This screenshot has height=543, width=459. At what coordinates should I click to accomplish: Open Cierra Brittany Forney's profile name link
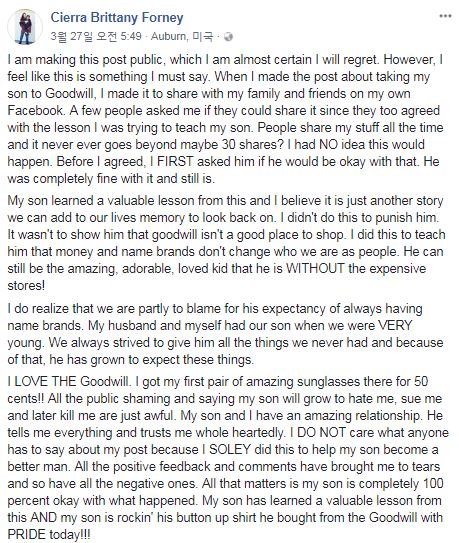117,17
